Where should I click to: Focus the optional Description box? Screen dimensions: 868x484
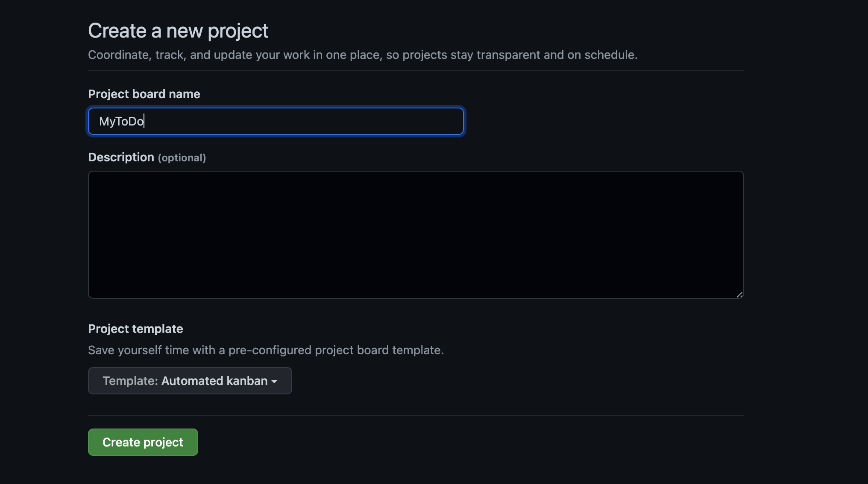click(416, 235)
